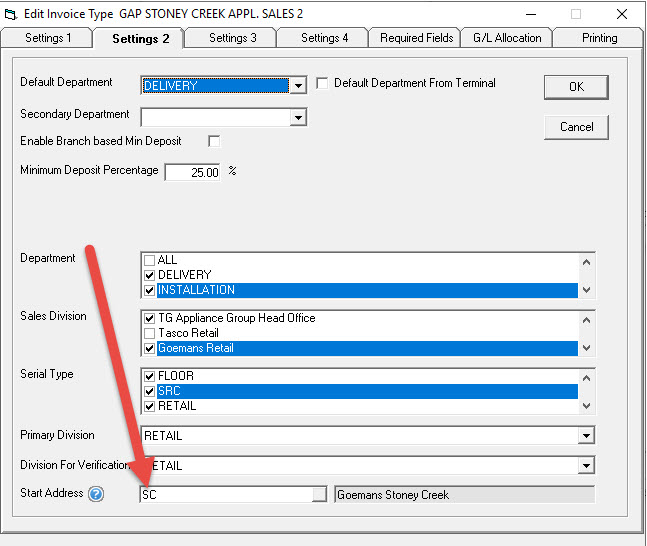The width and height of the screenshot is (647, 546).
Task: Click the Cancel button
Action: [x=576, y=127]
